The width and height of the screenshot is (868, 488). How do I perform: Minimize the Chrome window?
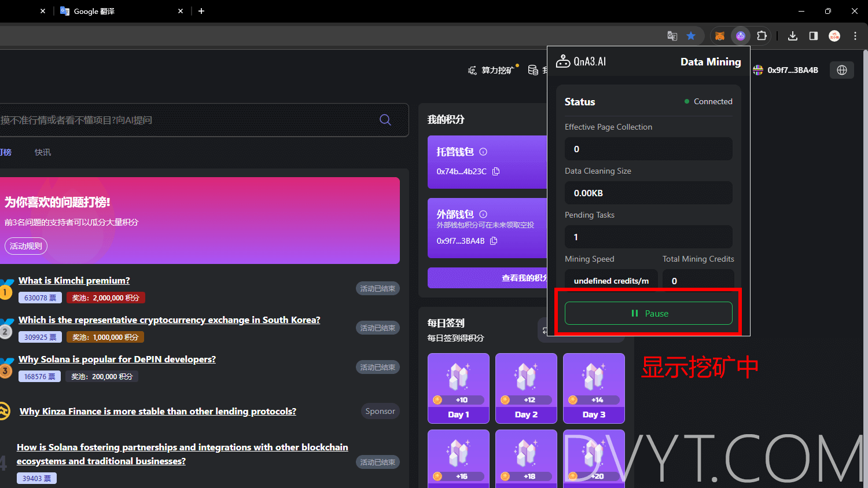[x=801, y=11]
